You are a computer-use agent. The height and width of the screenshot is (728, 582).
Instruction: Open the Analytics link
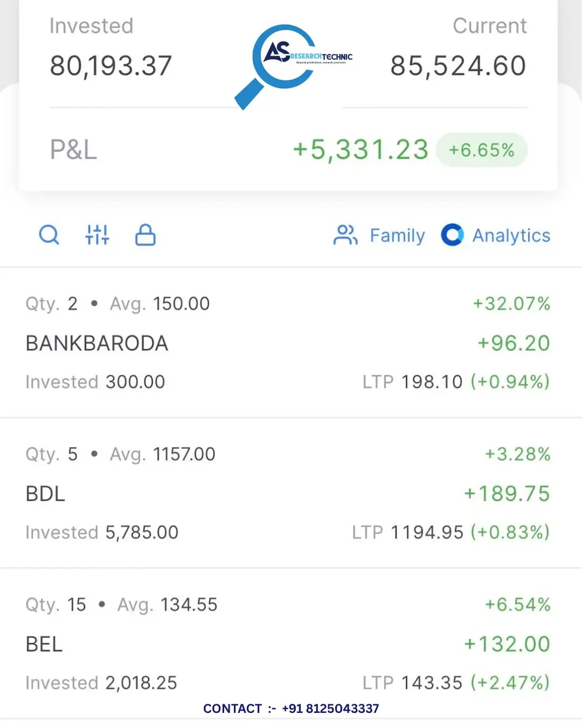click(511, 236)
